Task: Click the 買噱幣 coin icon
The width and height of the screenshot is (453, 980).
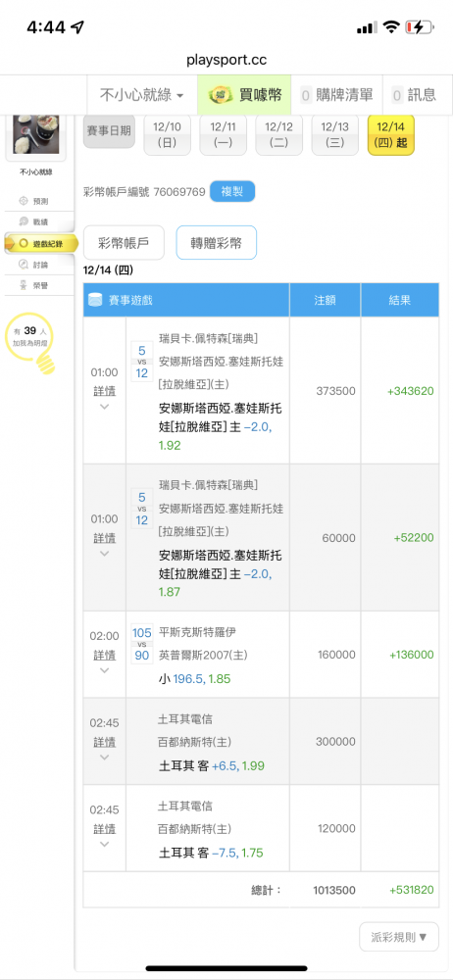Action: pos(219,95)
